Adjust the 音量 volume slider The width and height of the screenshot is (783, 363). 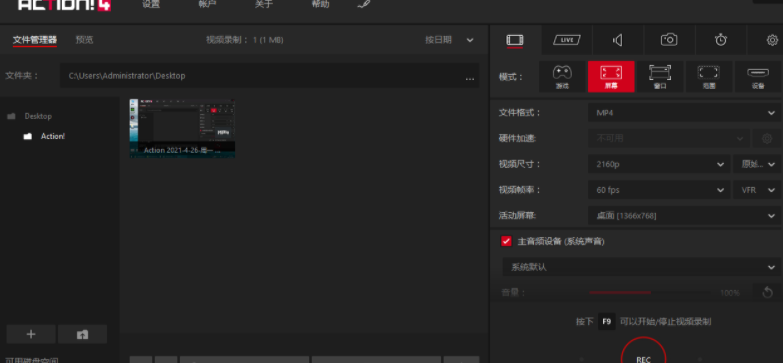(x=651, y=293)
